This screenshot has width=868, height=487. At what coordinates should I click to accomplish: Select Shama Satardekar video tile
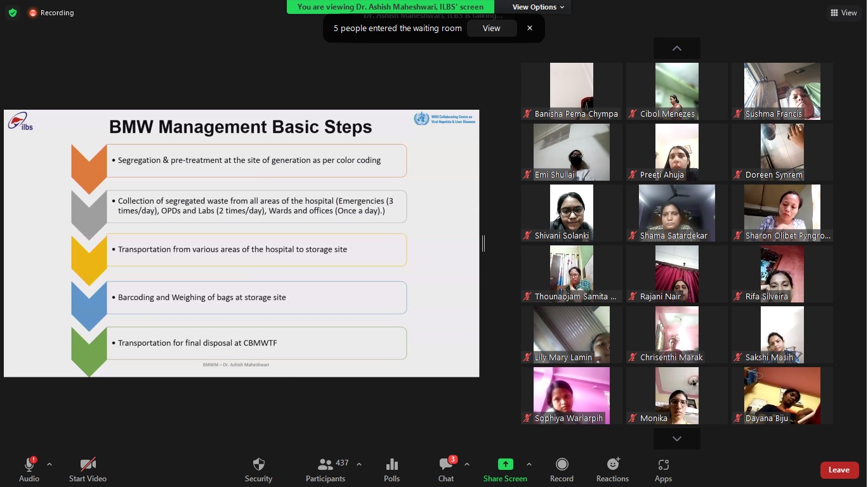(677, 213)
